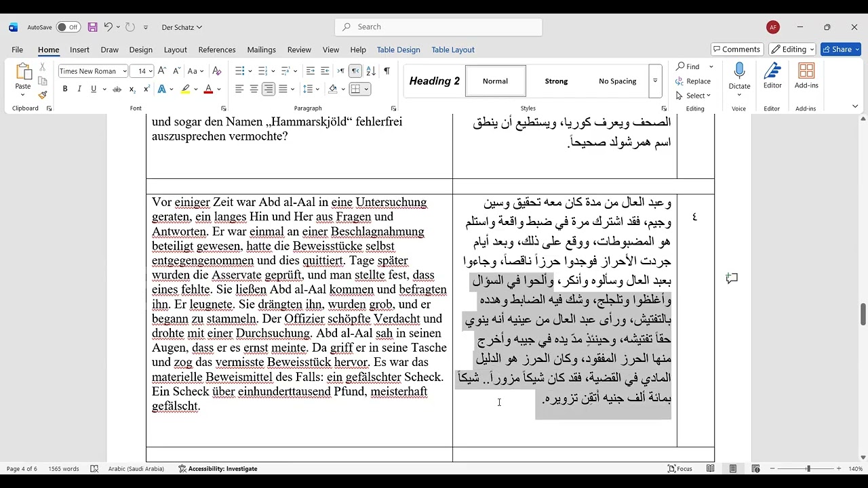Open the Dictate microphone tool
The height and width of the screenshot is (488, 868).
(x=739, y=76)
